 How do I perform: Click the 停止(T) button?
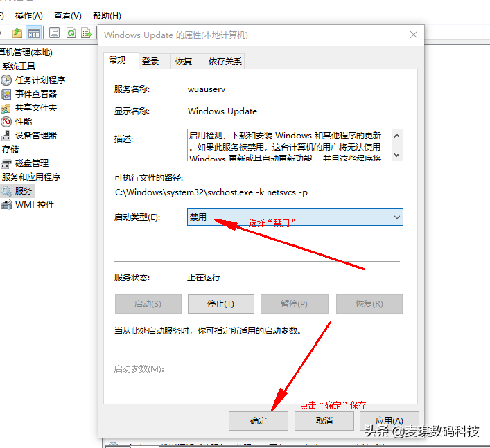click(220, 304)
